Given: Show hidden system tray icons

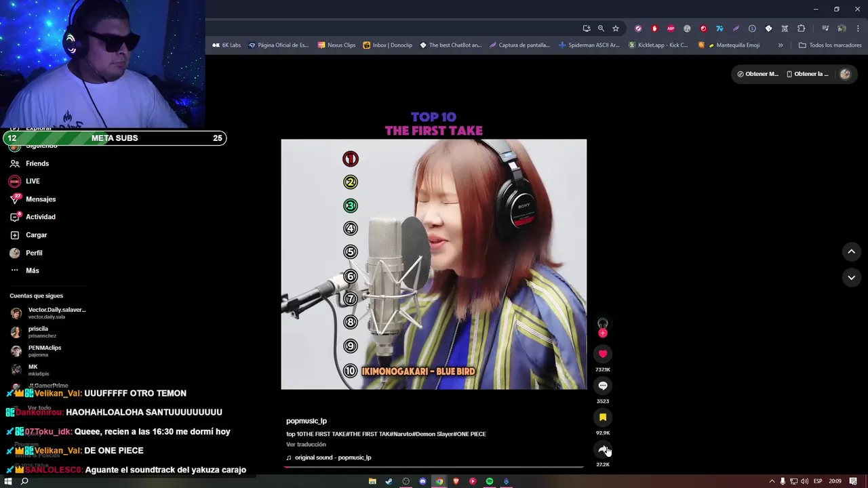Looking at the screenshot, I should coord(772,481).
